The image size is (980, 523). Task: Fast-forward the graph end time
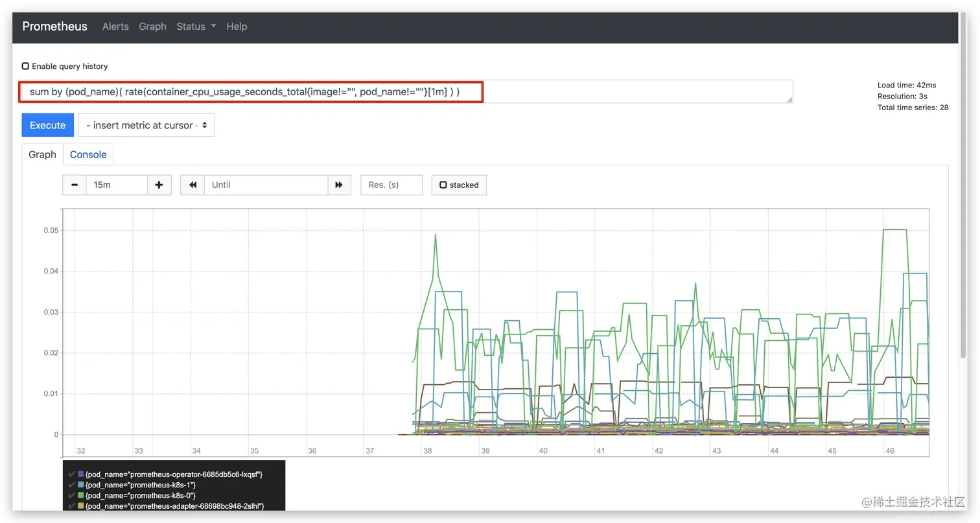coord(339,185)
